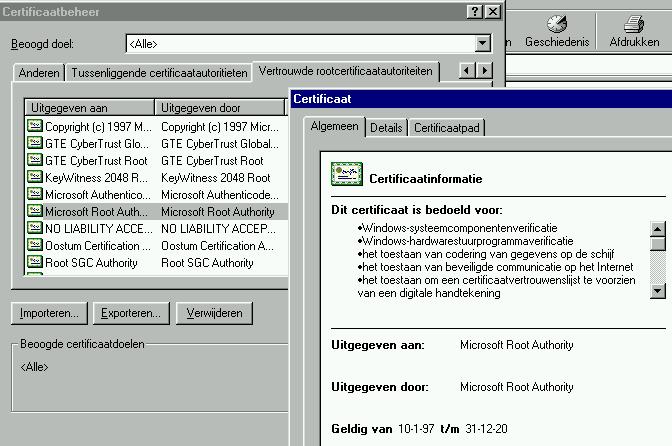672x446 pixels.
Task: Sort by Uitgegeven aan column header
Action: click(90, 108)
